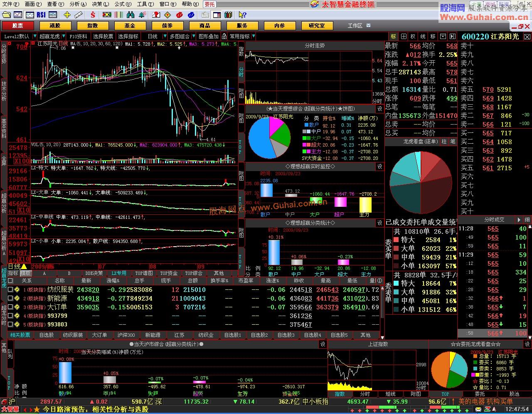Click the blue circular info icon
Screen dimensions: 532x414
(191, 15)
